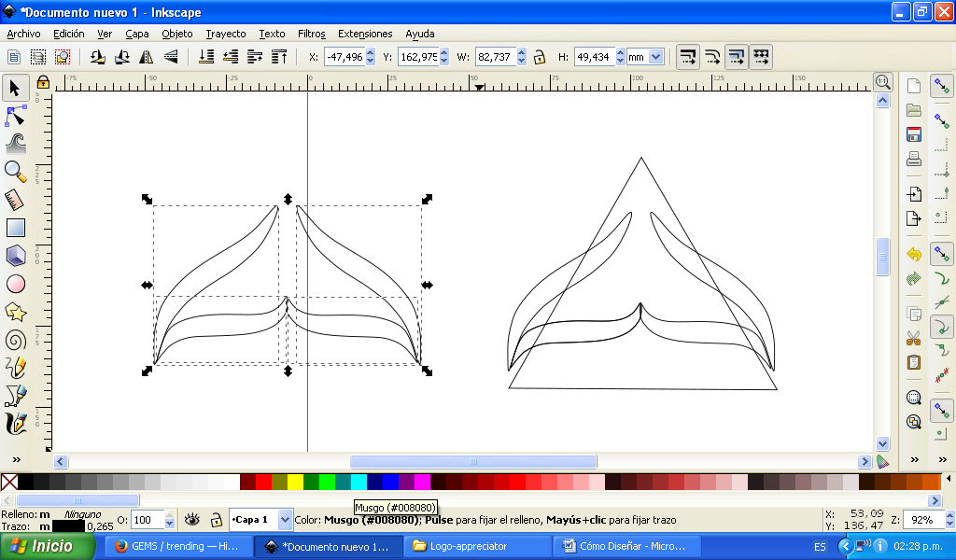This screenshot has height=560, width=956.
Task: Toggle layer Capa 1 visibility eye
Action: pyautogui.click(x=192, y=520)
